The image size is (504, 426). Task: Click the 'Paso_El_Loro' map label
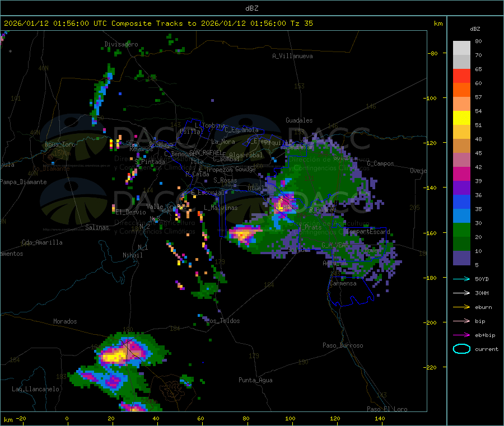pos(387,409)
